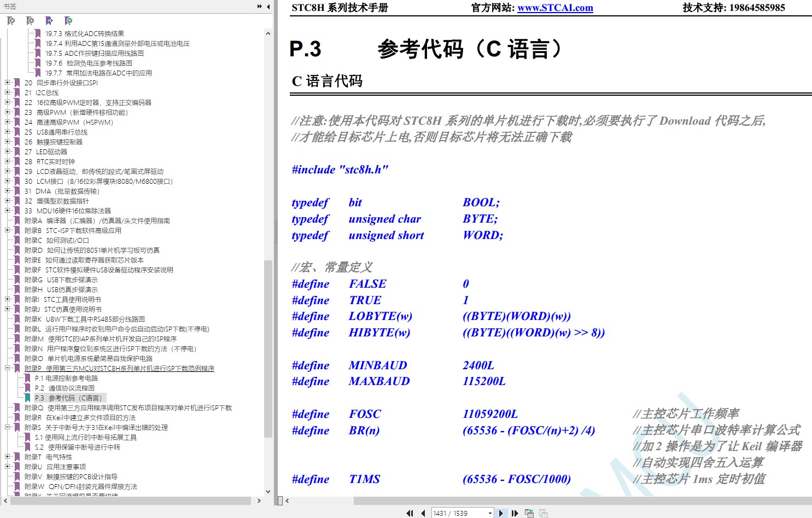Open bookmark 附录G USB下载步骤演示

(x=61, y=280)
